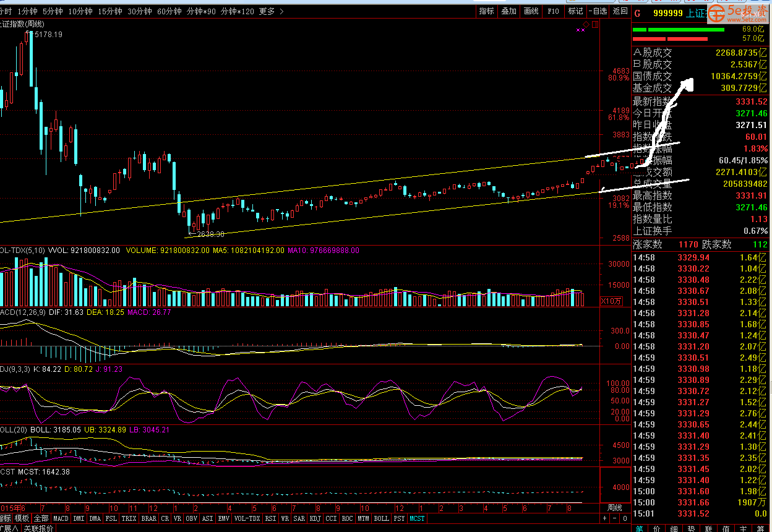Click the 999999 index code
This screenshot has width=772, height=532.
[668, 12]
